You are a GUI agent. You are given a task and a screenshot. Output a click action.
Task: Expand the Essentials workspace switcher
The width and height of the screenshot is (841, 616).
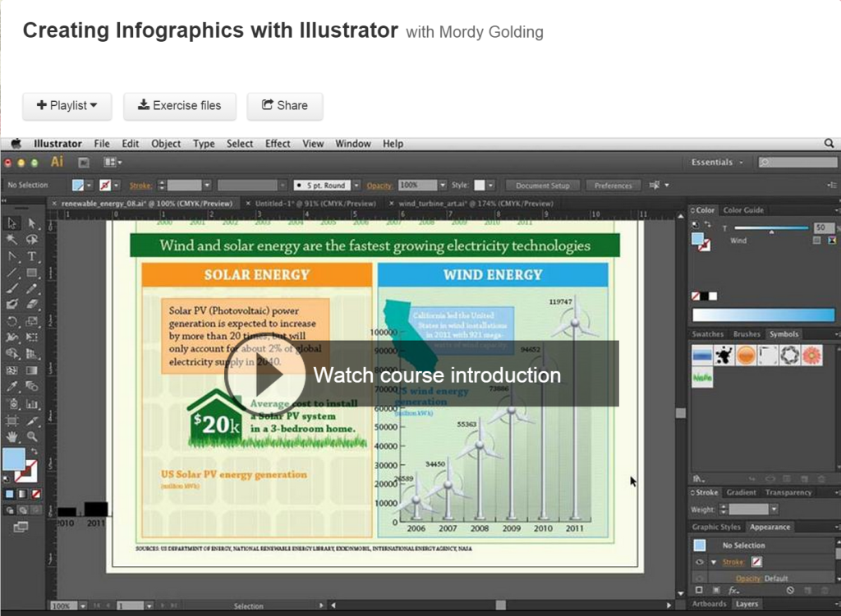click(x=717, y=163)
